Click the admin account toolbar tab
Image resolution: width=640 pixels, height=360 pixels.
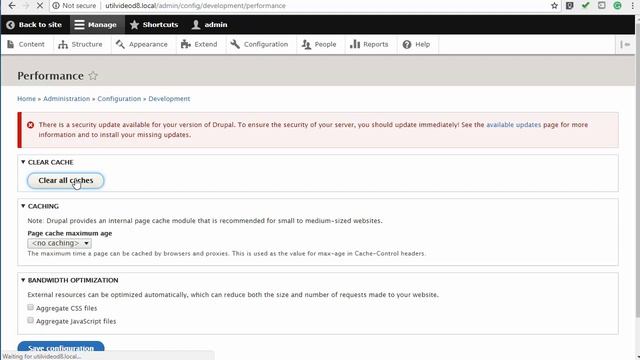[210, 25]
